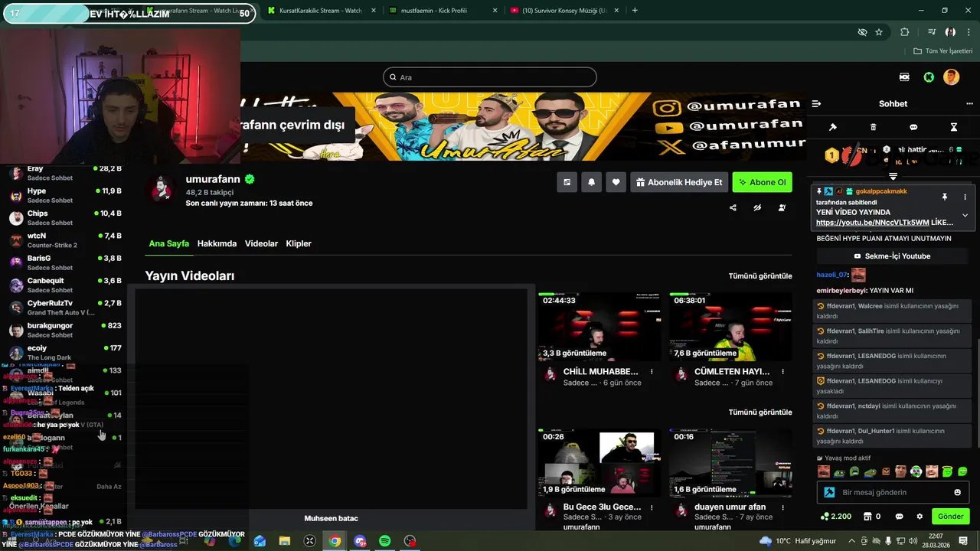Open the youtu.be link in pinned message
The image size is (980, 551).
pyautogui.click(x=872, y=223)
